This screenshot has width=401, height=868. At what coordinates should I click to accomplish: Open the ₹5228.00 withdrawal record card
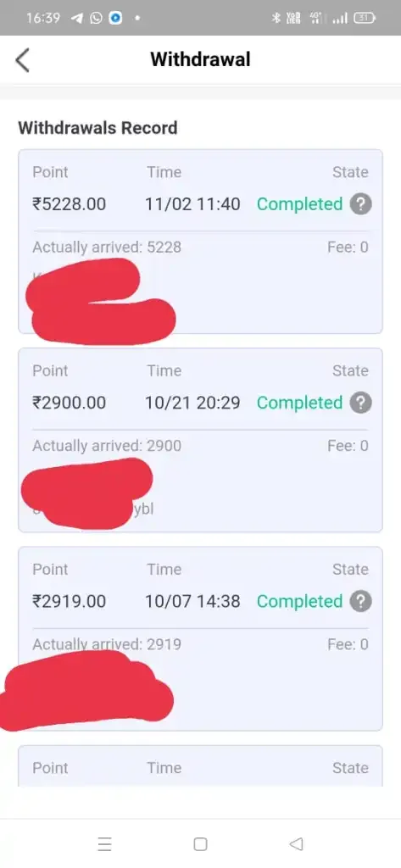200,242
